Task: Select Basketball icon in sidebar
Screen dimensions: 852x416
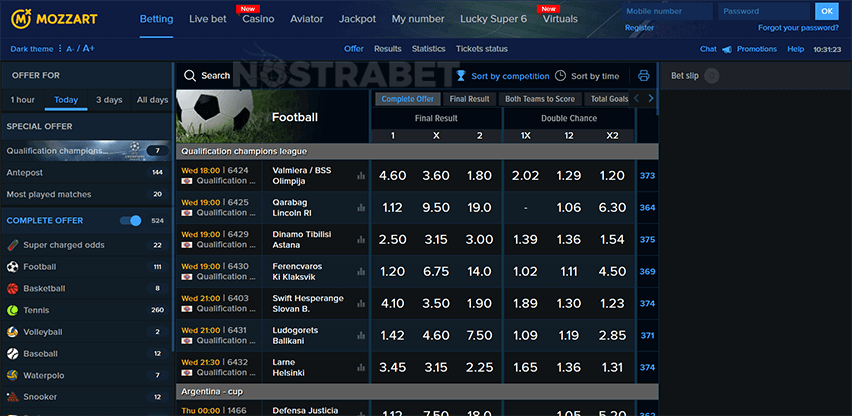Action: click(12, 288)
